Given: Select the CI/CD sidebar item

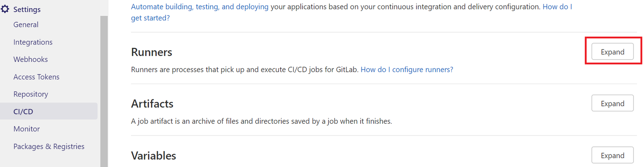Looking at the screenshot, I should [x=23, y=111].
